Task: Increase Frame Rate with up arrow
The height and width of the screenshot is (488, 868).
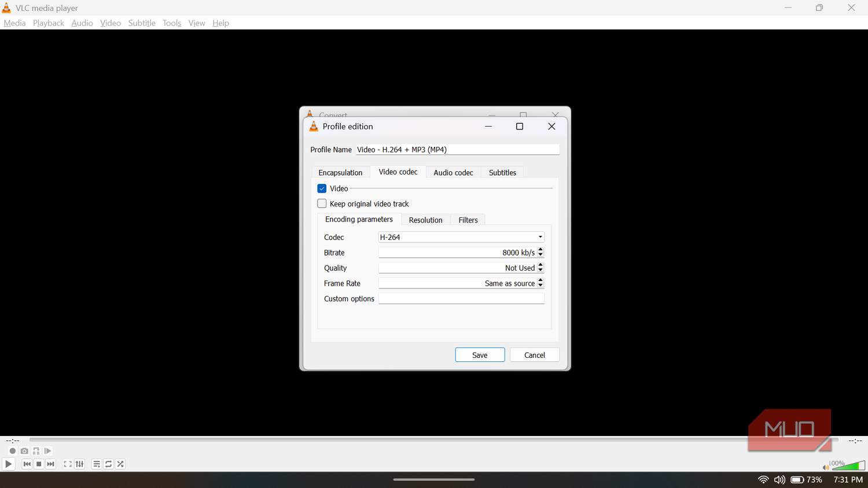Action: (x=540, y=280)
